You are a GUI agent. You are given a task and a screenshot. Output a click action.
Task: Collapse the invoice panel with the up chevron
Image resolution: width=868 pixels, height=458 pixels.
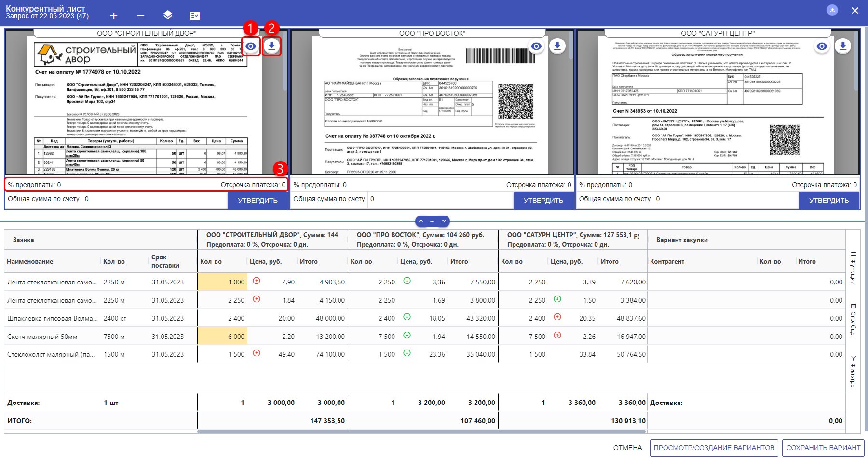(421, 221)
